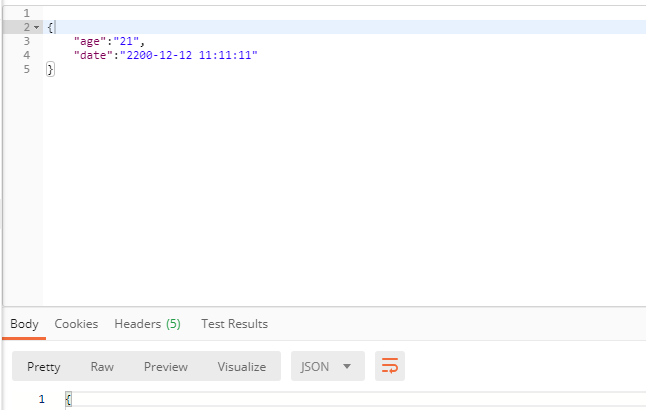Switch to Raw response view

102,367
